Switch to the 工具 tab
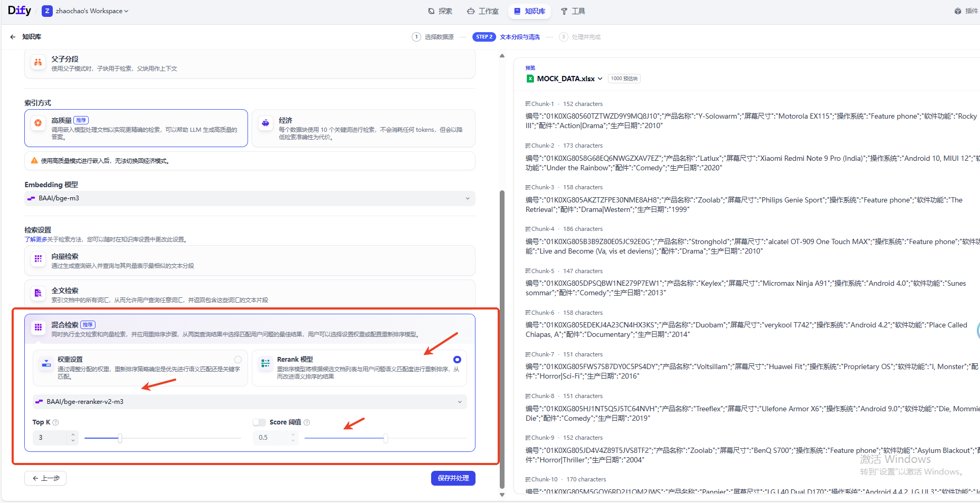 (573, 11)
